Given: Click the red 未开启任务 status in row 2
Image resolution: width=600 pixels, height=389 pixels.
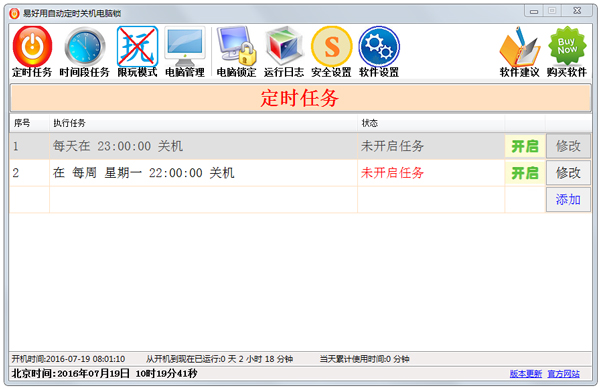Looking at the screenshot, I should (x=392, y=173).
